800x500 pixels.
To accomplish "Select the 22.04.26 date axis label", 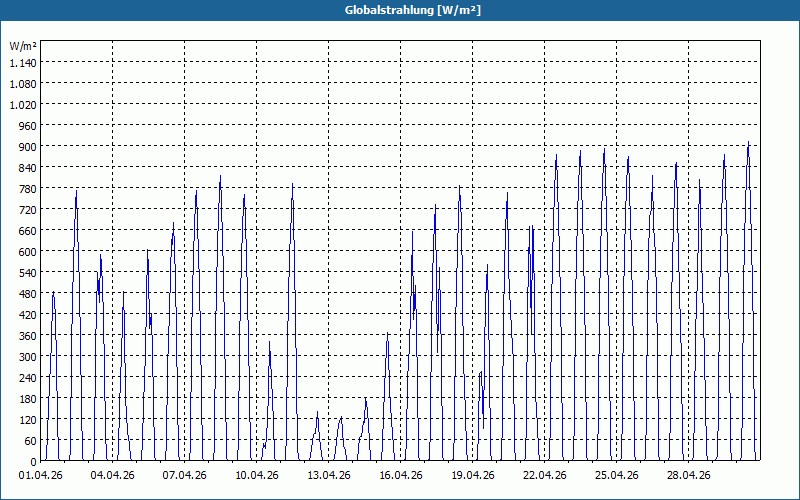I will point(544,475).
